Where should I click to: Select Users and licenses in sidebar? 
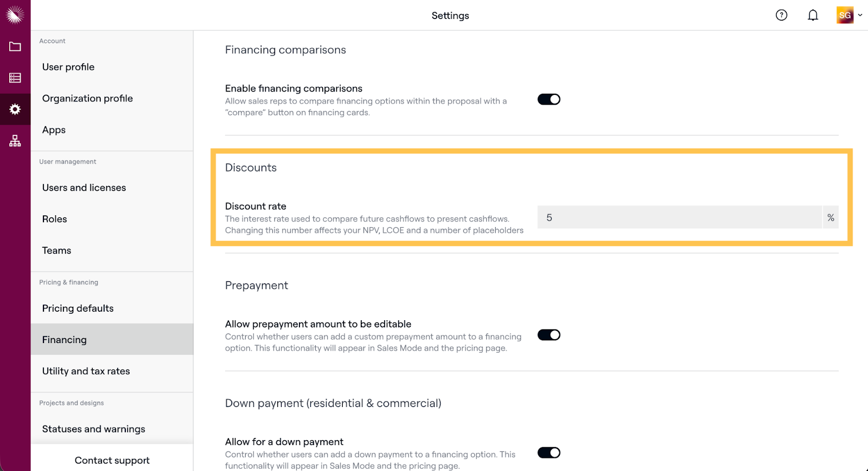click(84, 188)
